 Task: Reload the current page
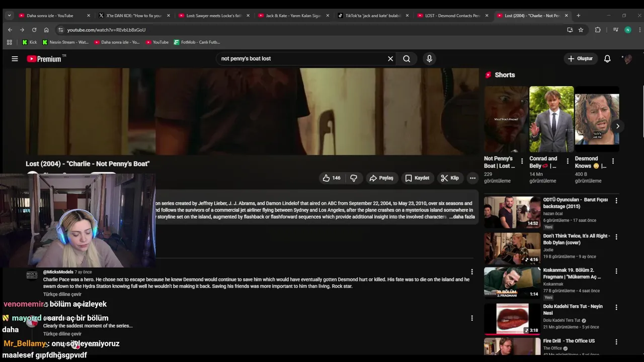coord(34,30)
